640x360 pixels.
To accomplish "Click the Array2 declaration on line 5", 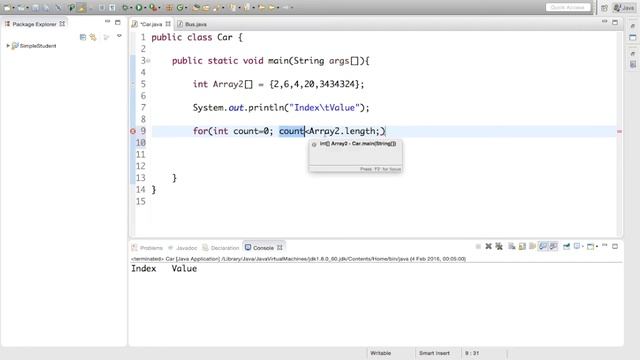I will pyautogui.click(x=278, y=84).
